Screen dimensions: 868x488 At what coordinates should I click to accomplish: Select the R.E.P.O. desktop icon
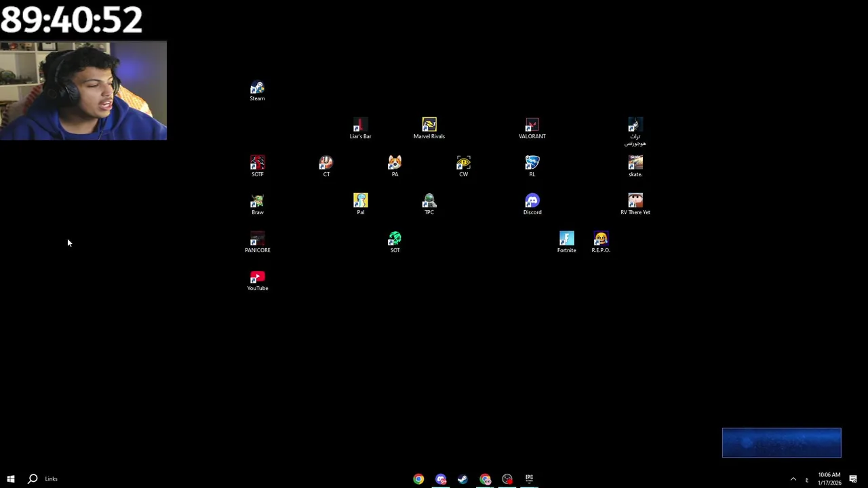coord(601,243)
